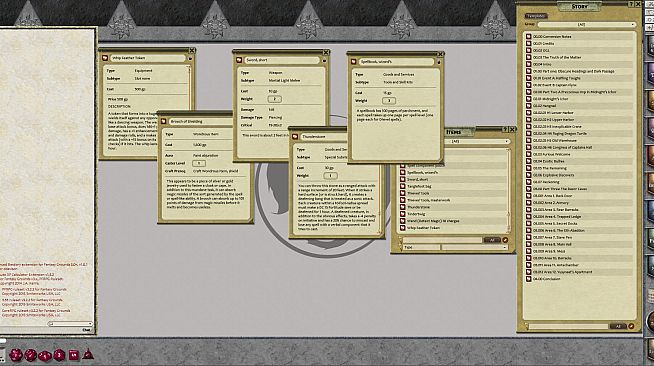The width and height of the screenshot is (654, 366).
Task: Select story row 'Area 1. Back Door'
Action: (579, 196)
